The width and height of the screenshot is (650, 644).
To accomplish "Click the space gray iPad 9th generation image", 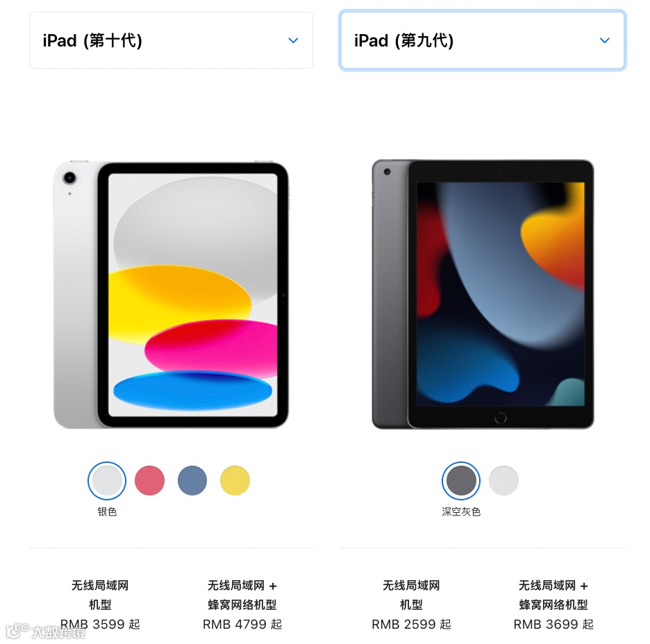I will [x=483, y=294].
